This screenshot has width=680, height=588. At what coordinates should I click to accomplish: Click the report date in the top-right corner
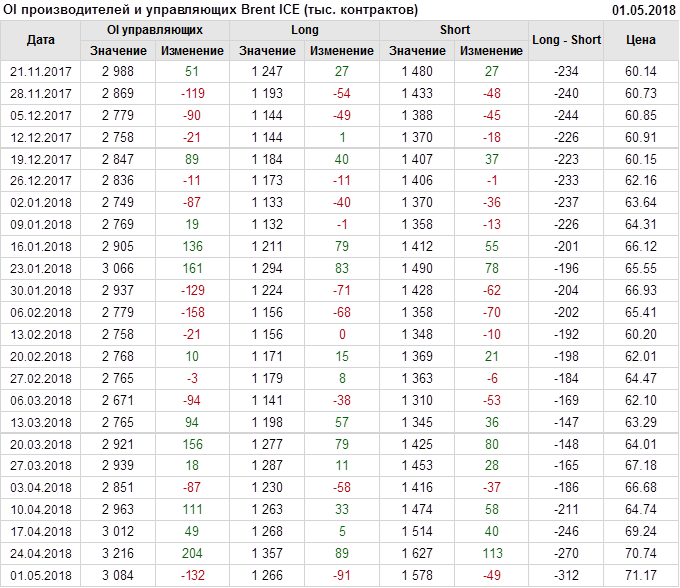click(x=644, y=9)
